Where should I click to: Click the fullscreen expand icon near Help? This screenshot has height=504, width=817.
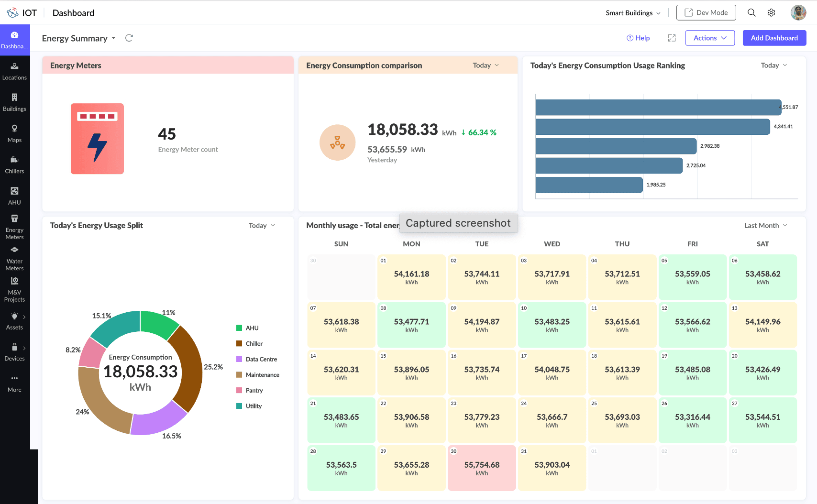[672, 38]
